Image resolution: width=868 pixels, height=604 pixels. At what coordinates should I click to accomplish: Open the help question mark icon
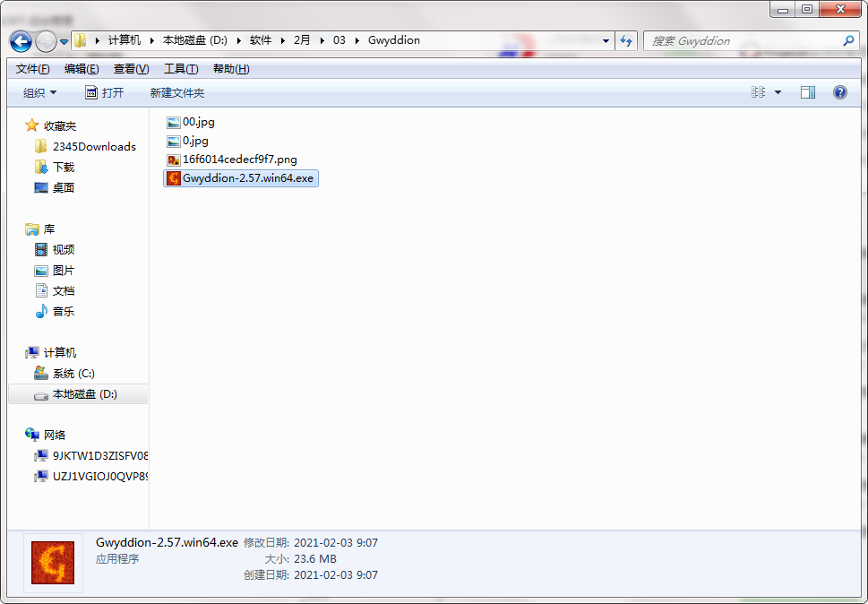pos(839,92)
